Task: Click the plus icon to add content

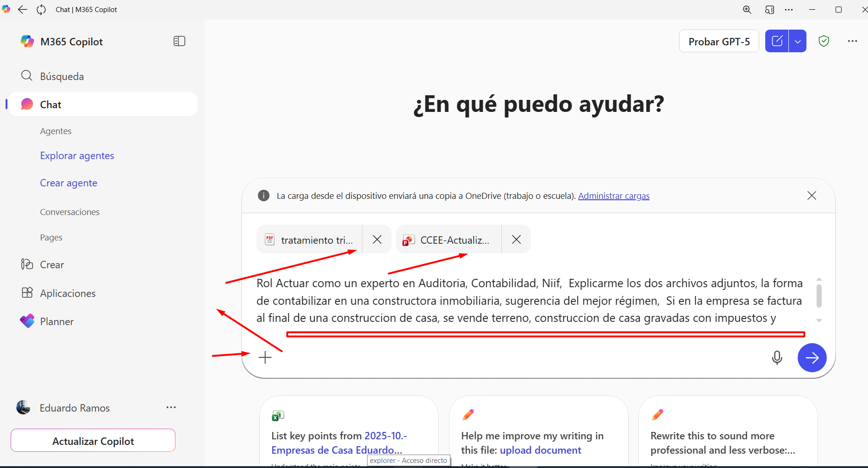Action: 265,357
